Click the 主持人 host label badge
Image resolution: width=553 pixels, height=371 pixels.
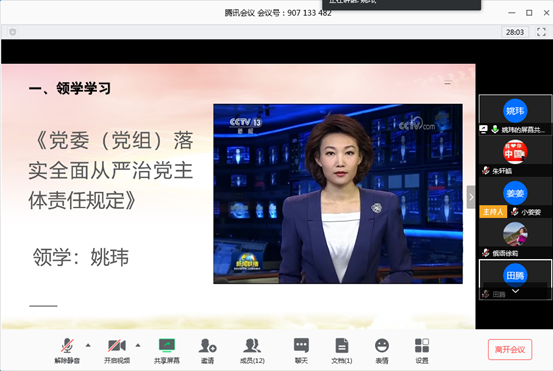(493, 212)
